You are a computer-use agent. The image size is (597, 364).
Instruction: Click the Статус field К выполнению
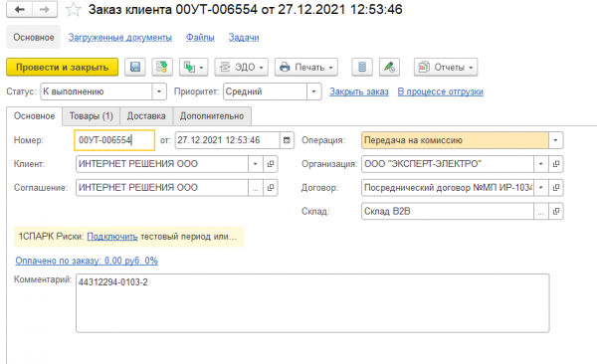pyautogui.click(x=97, y=91)
